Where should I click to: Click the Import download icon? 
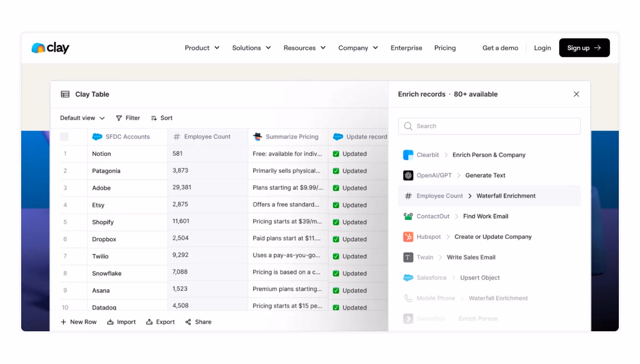110,322
